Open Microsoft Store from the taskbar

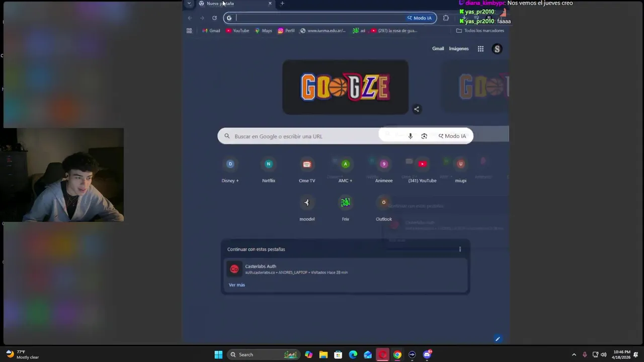pyautogui.click(x=338, y=355)
